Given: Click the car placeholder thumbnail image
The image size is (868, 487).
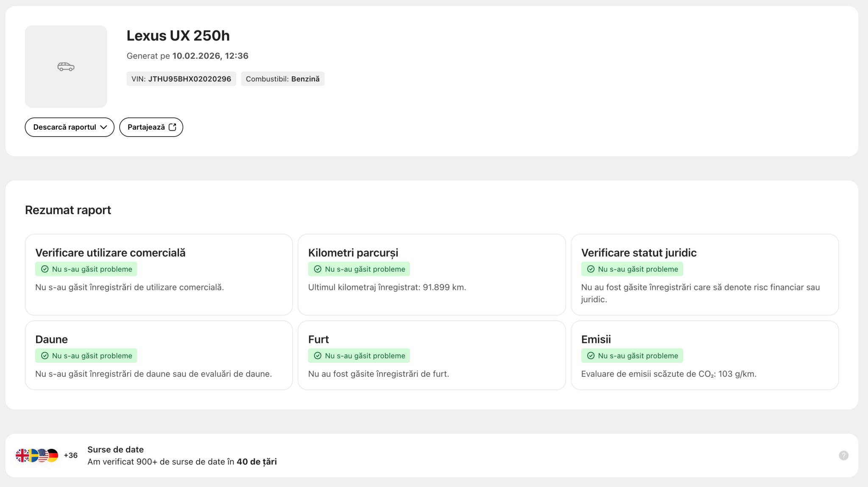Looking at the screenshot, I should [66, 67].
